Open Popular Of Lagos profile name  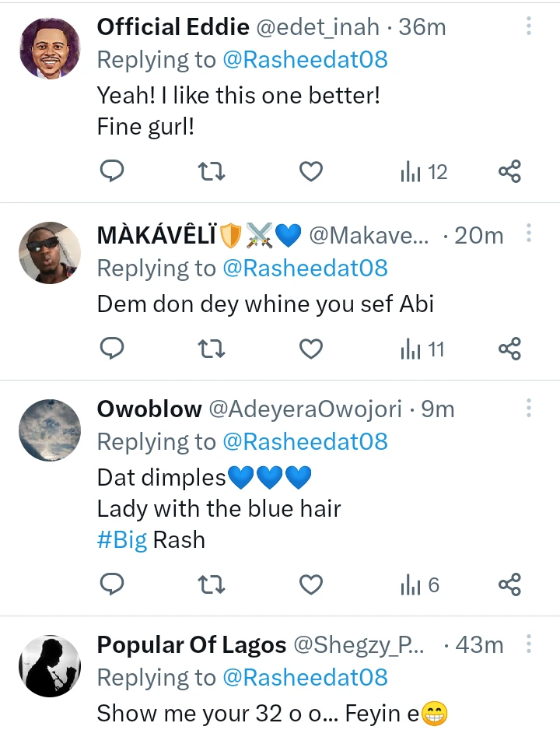(x=191, y=645)
